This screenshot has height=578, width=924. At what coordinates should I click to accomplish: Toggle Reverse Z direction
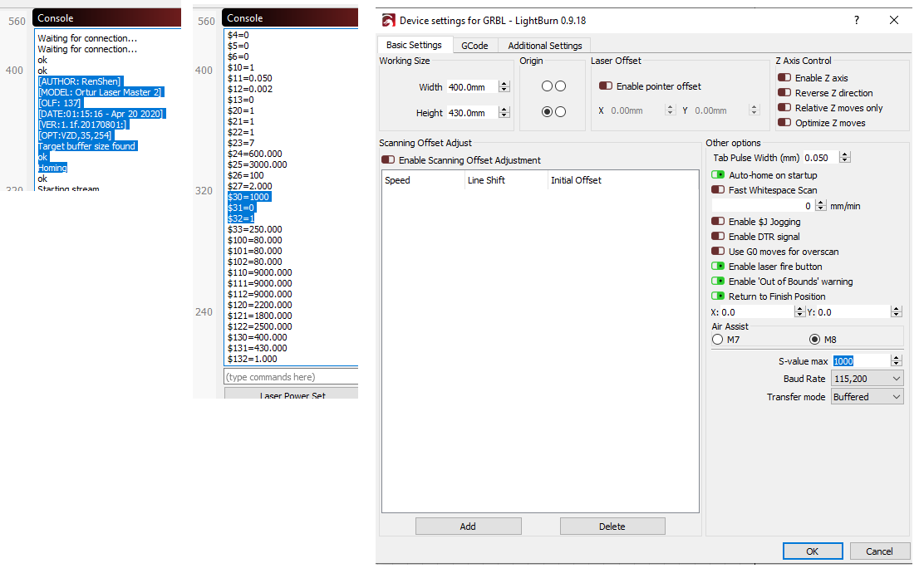[784, 92]
